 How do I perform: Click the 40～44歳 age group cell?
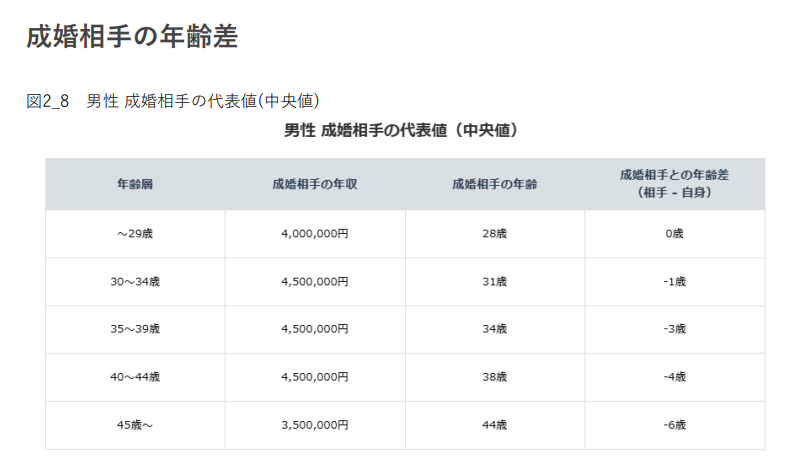pos(135,377)
